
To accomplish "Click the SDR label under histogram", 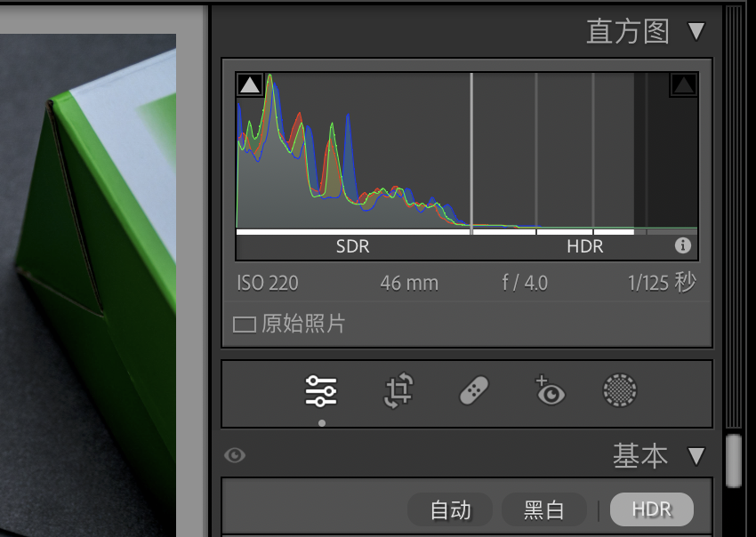I will pos(352,246).
